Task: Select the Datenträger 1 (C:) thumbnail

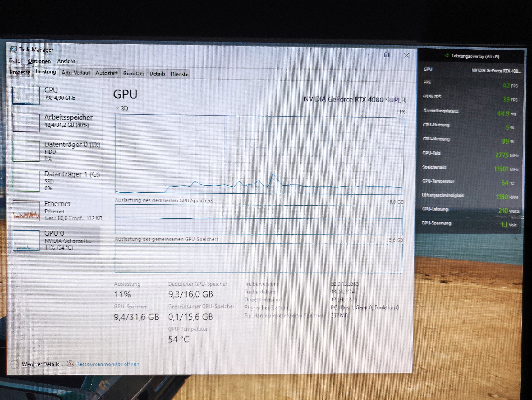Action: point(26,181)
